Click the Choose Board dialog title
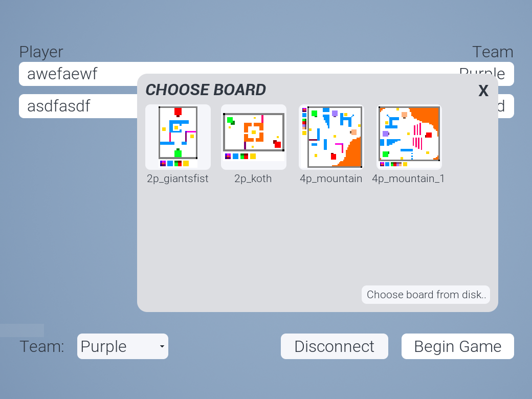 point(206,90)
